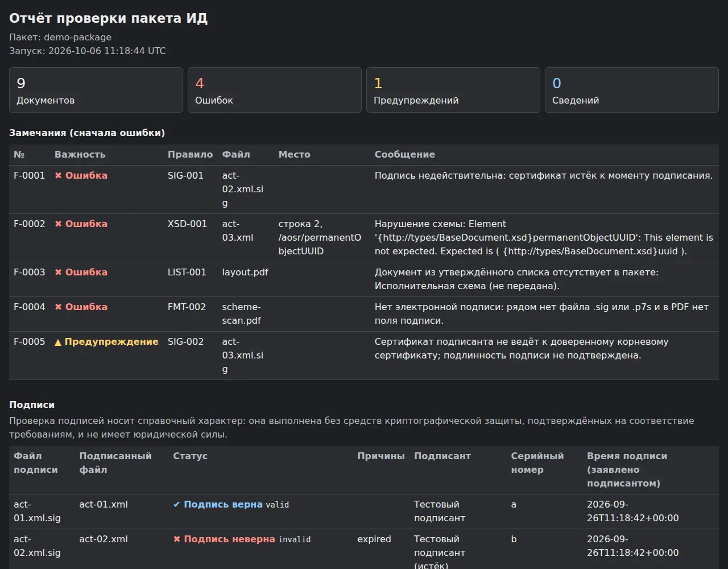This screenshot has width=728, height=569.
Task: Select the "9 Документов" summary card
Action: pos(96,90)
